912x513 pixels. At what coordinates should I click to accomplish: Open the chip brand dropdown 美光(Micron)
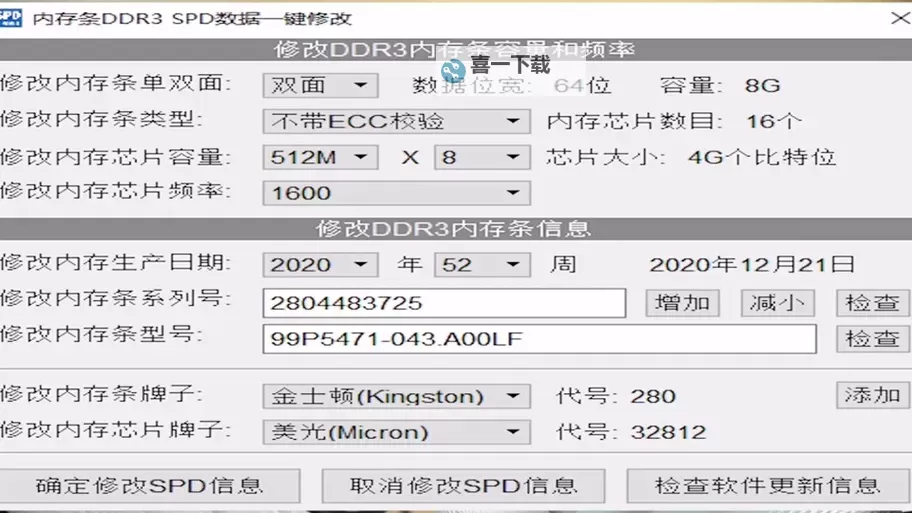[396, 432]
